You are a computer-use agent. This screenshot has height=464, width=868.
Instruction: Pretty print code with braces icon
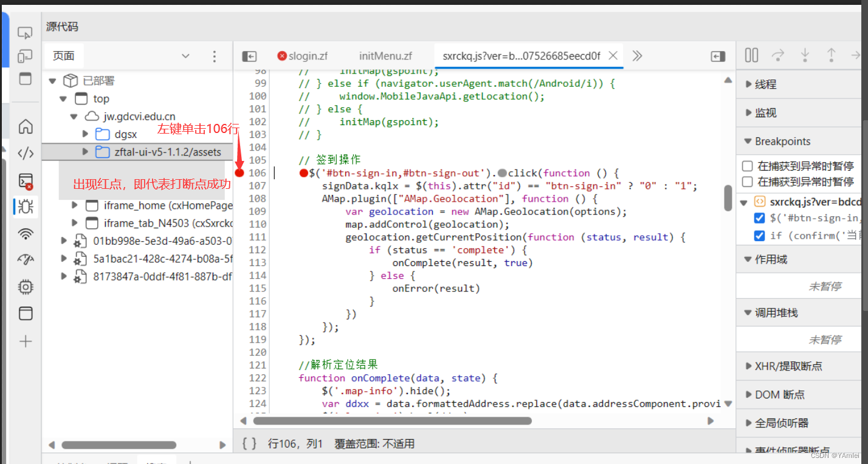tap(249, 444)
